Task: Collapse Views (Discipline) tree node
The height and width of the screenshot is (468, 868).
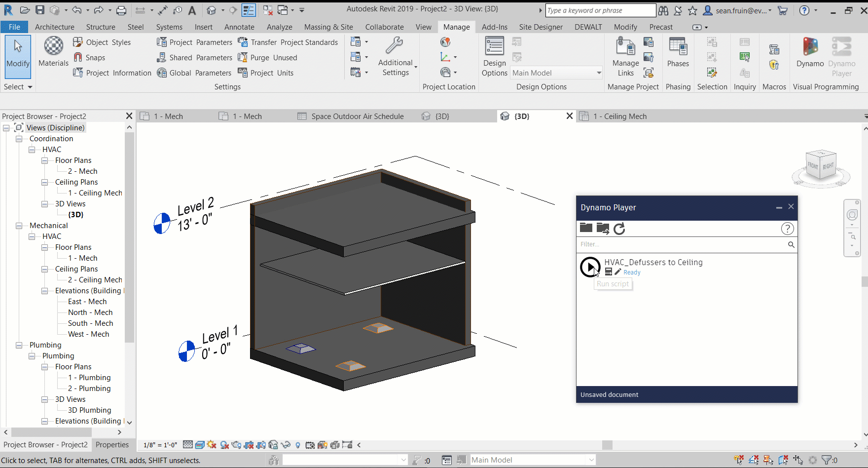Action: coord(6,127)
